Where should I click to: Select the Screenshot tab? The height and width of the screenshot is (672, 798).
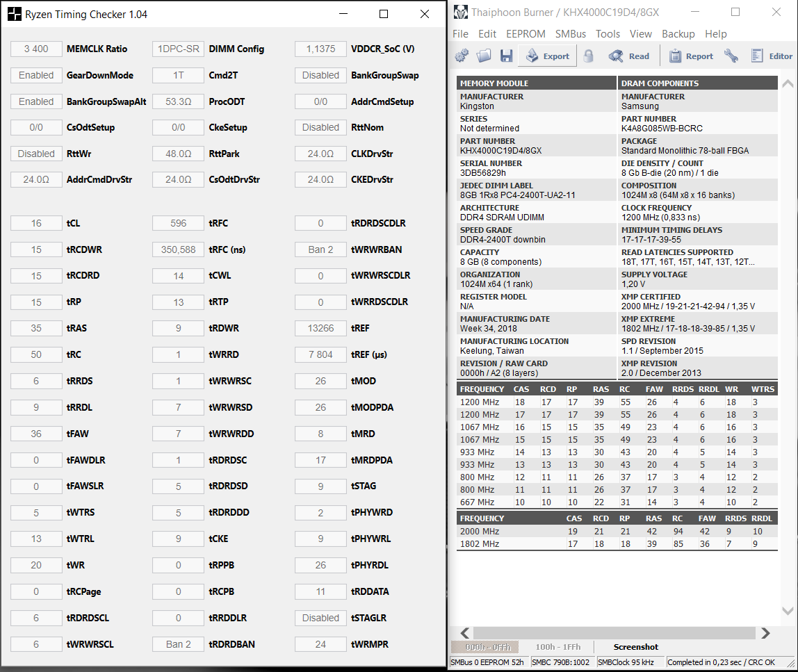coord(635,647)
